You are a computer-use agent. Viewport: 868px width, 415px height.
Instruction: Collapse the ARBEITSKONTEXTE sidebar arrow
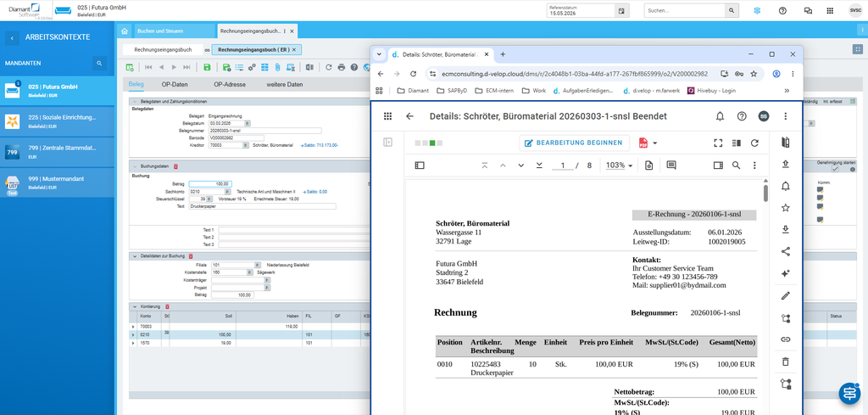tap(12, 37)
